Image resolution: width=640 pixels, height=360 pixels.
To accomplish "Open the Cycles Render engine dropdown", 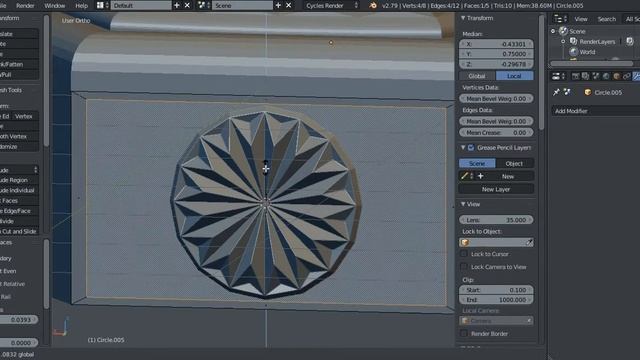I will (332, 5).
